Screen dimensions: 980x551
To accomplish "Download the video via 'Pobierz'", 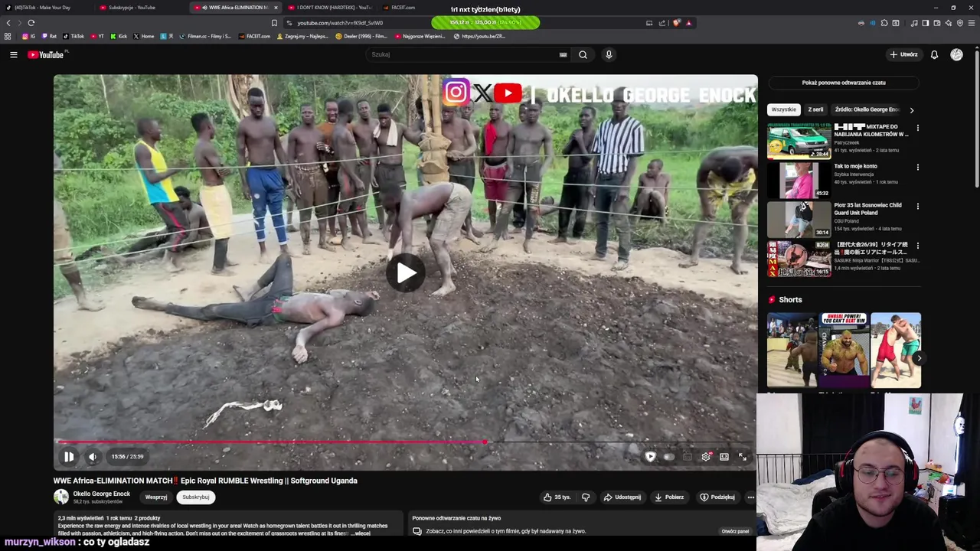I will 669,497.
